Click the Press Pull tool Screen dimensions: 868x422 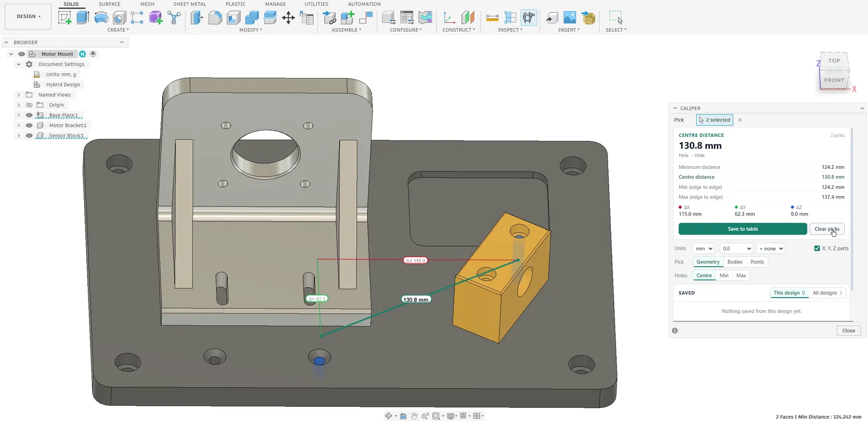(x=196, y=17)
